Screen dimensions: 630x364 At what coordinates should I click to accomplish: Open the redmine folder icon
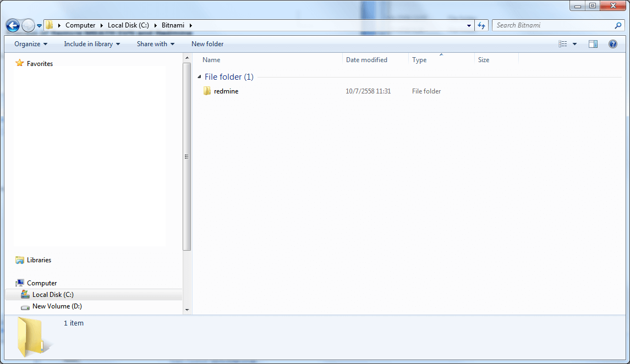pos(207,91)
